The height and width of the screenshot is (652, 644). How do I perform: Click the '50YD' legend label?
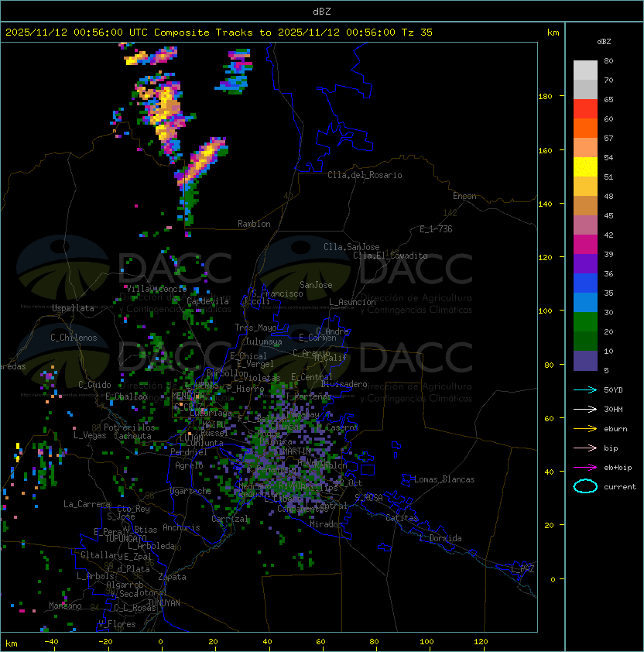[x=613, y=390]
